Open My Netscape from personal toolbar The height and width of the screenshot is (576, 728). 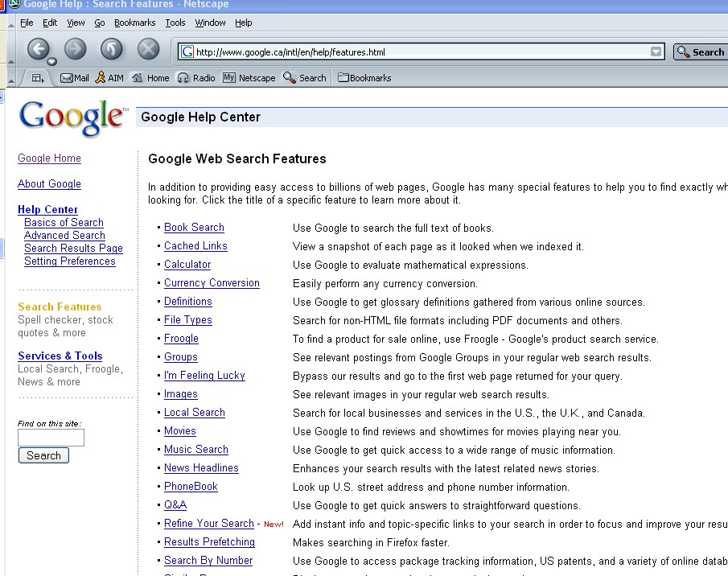pos(249,78)
